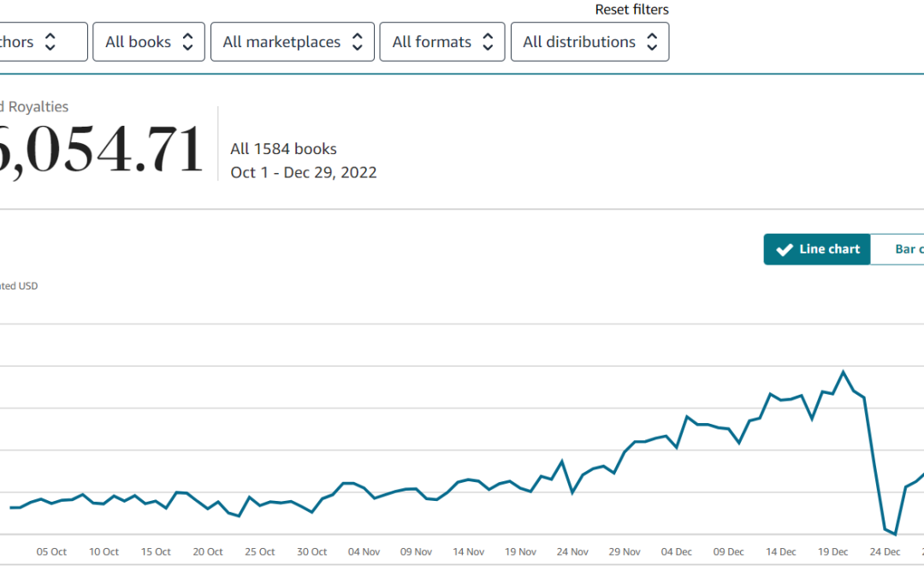Click the Reset filters link
Viewport: 924px width, 578px height.
click(631, 9)
